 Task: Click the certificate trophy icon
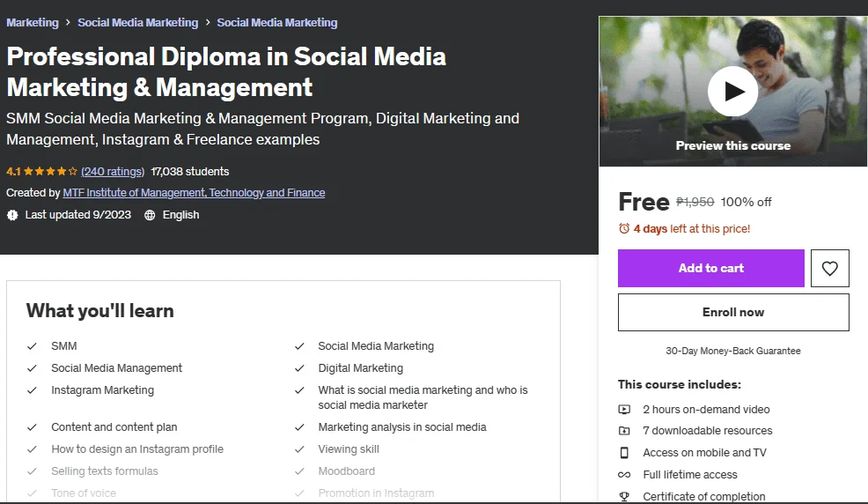click(x=624, y=497)
